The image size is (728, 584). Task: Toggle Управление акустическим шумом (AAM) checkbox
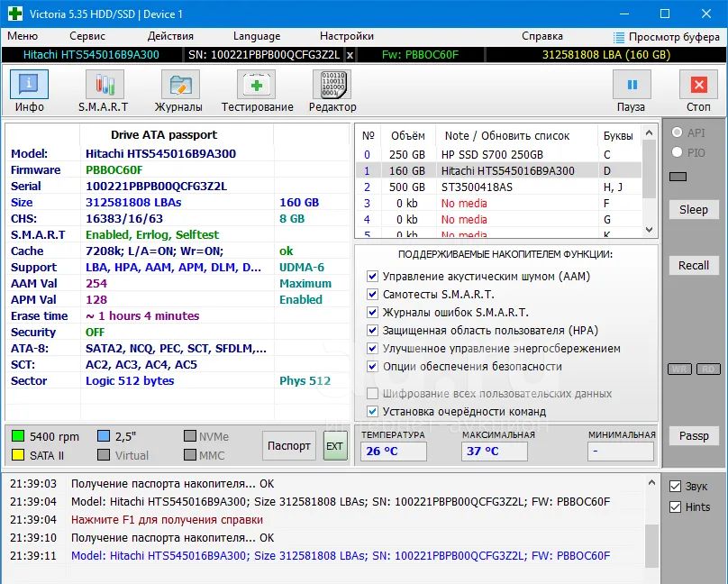click(372, 276)
